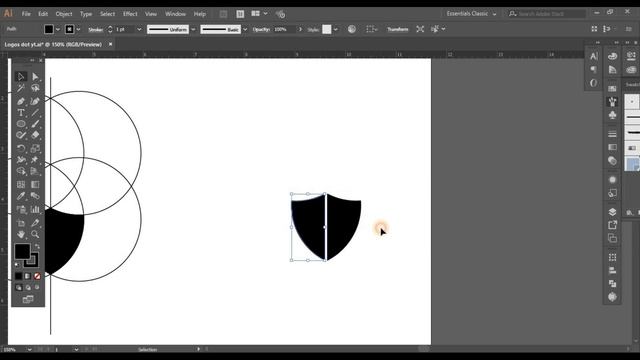640x360 pixels.
Task: Reset default fill and stroke
Action: (x=17, y=265)
